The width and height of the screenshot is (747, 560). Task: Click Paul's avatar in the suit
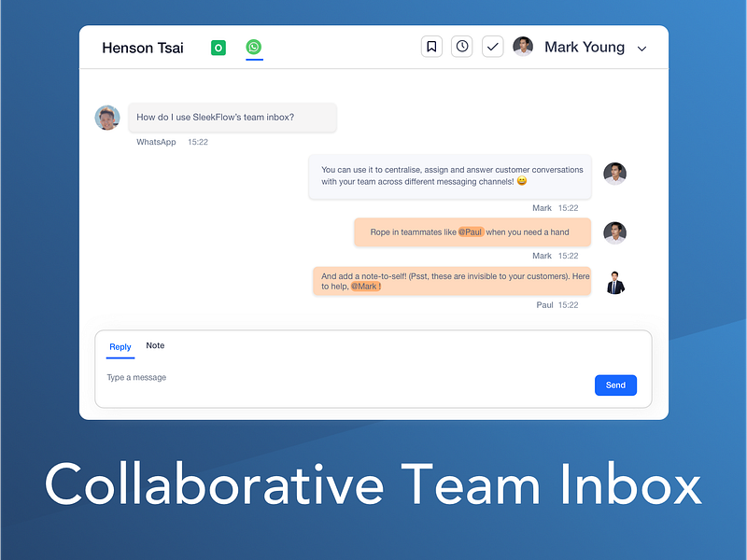click(x=615, y=283)
